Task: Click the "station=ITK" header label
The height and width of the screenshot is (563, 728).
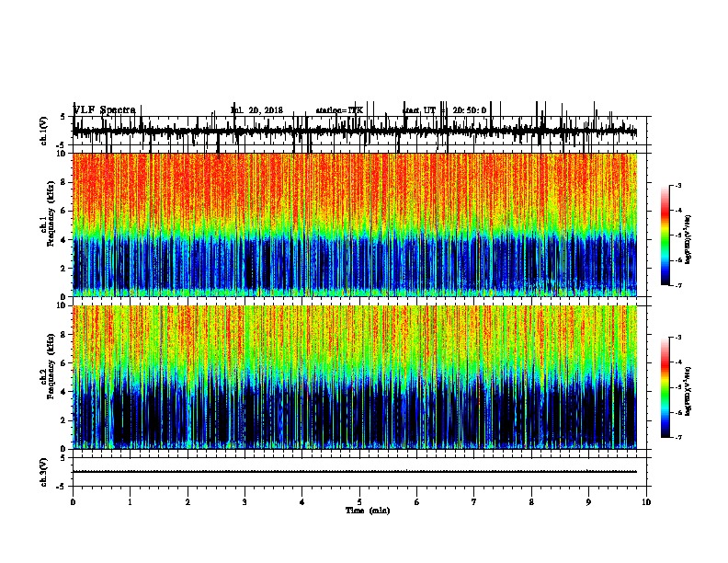Action: 339,110
